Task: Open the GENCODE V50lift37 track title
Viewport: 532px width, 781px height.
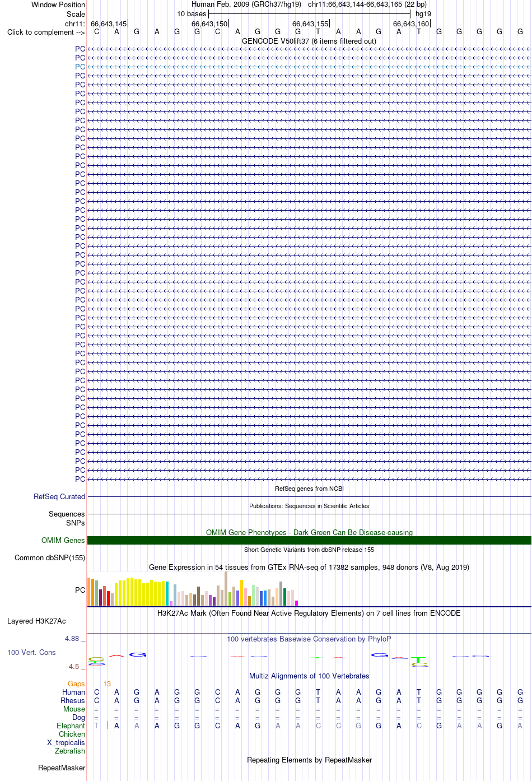Action: click(309, 41)
